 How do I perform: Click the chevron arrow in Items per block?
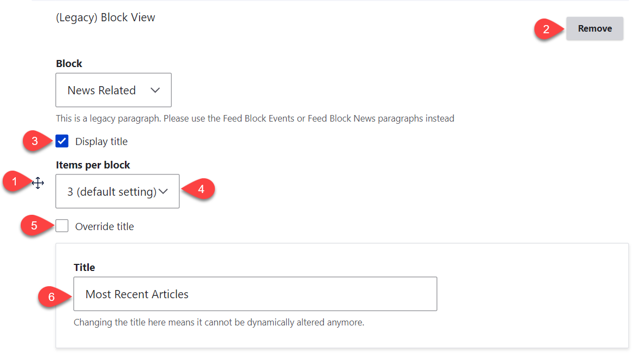(x=163, y=191)
